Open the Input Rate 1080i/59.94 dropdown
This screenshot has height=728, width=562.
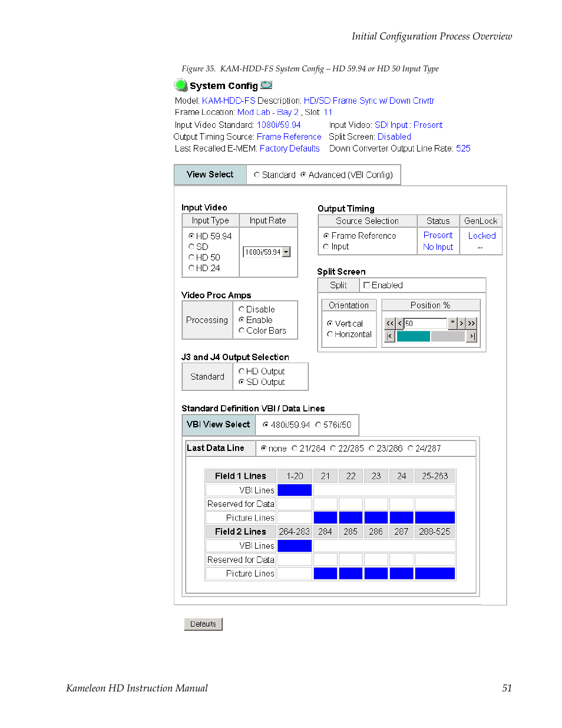pos(286,252)
